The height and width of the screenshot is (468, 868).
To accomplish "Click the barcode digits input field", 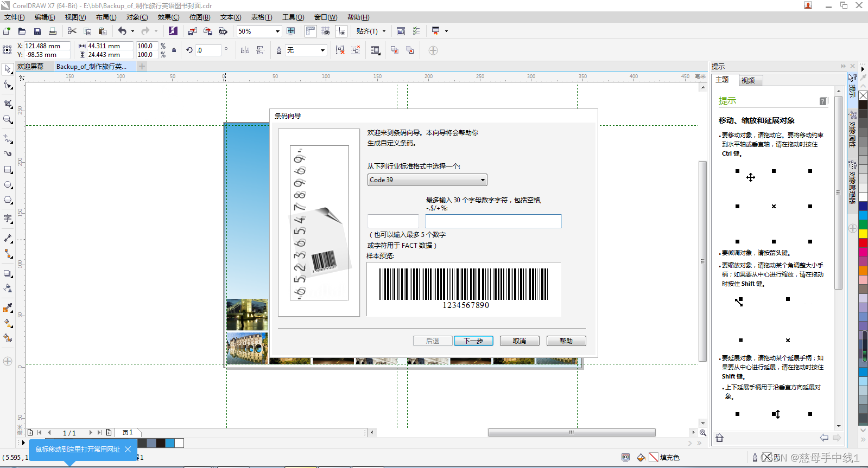I will 493,221.
